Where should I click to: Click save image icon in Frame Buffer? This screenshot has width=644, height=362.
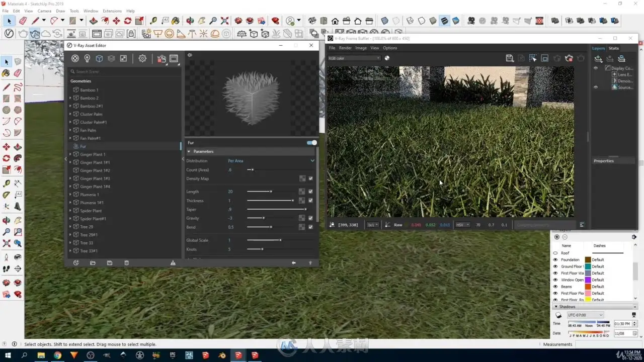(509, 58)
